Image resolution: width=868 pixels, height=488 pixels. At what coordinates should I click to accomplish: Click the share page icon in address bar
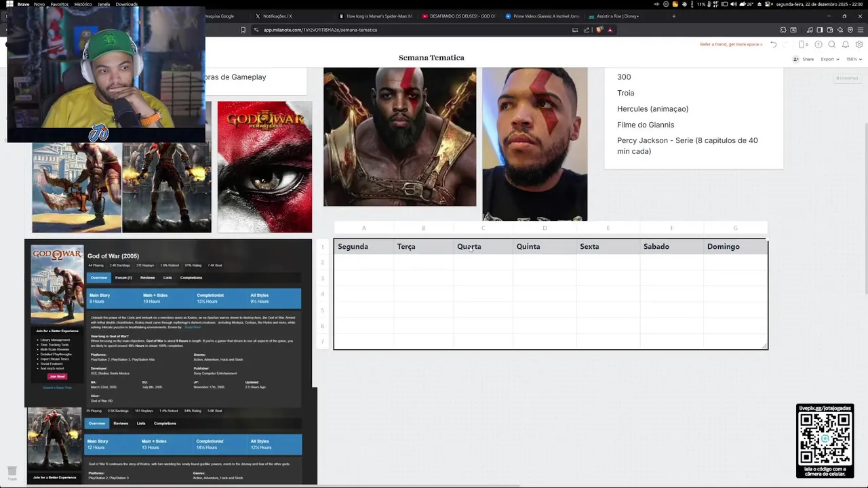586,30
